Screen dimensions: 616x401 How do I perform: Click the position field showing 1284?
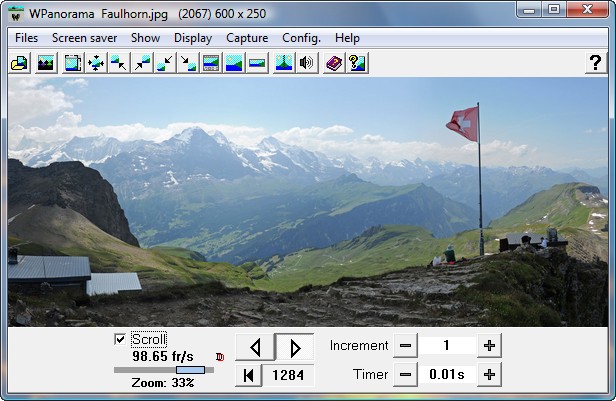(288, 375)
